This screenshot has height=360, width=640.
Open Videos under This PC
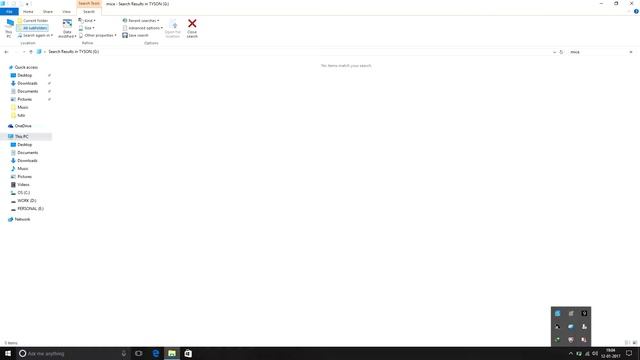[23, 184]
